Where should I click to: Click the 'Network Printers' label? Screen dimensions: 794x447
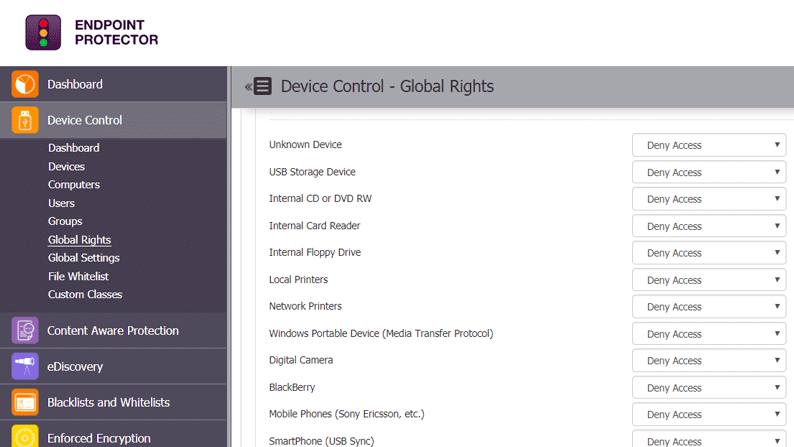tap(305, 306)
